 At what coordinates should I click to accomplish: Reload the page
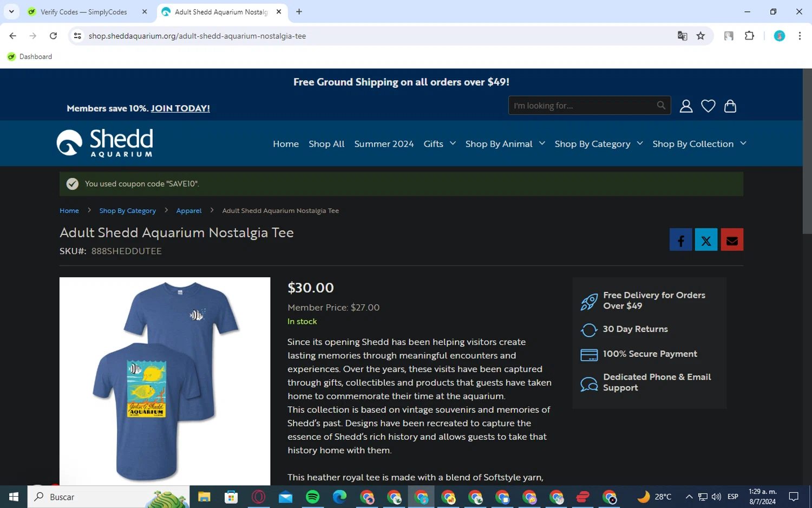(x=53, y=36)
